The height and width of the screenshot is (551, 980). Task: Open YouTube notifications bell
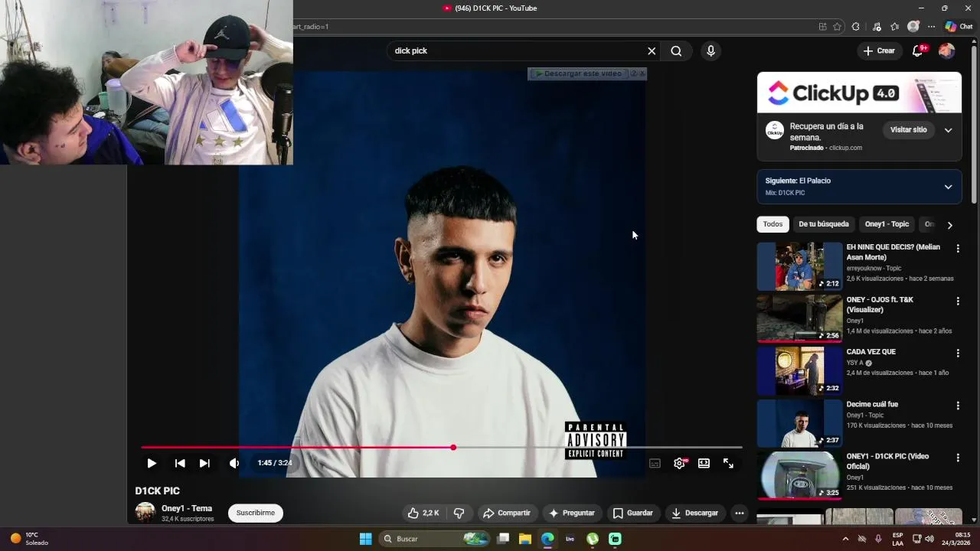pos(918,51)
